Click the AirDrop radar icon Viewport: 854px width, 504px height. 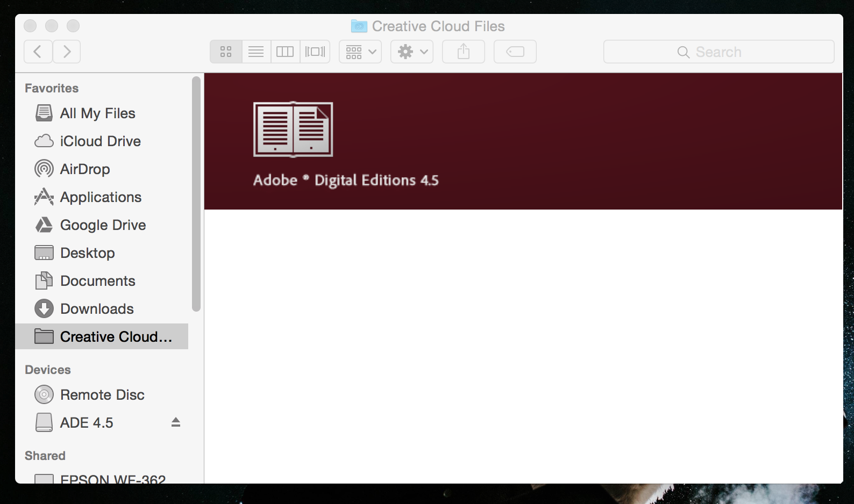click(x=44, y=169)
